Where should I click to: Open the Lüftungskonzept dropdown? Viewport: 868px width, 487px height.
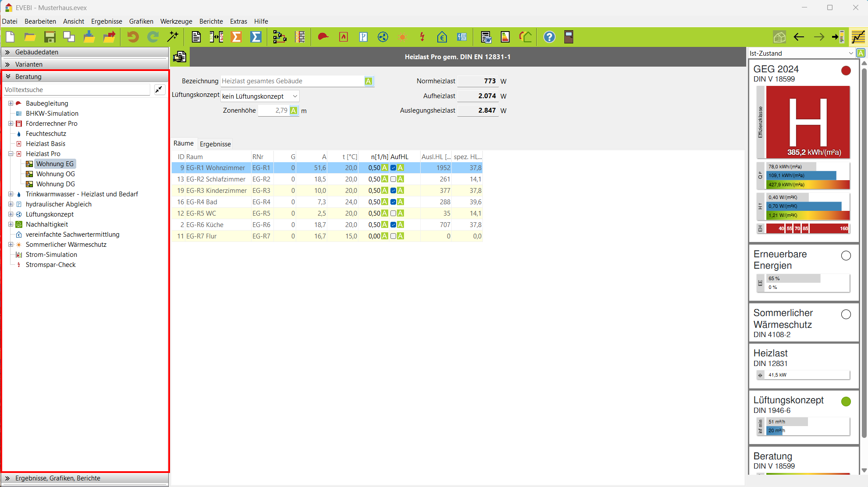(260, 96)
